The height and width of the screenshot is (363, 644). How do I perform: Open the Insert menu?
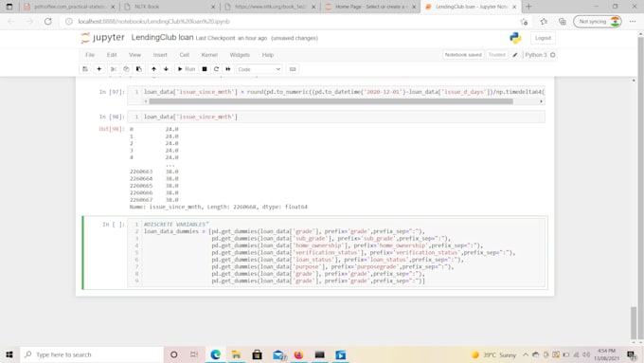coord(160,55)
